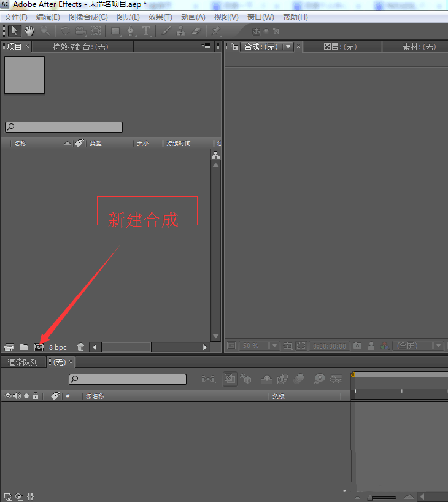Screen dimensions: 448x502
Task: Select the Clone Stamp tool
Action: tap(181, 31)
